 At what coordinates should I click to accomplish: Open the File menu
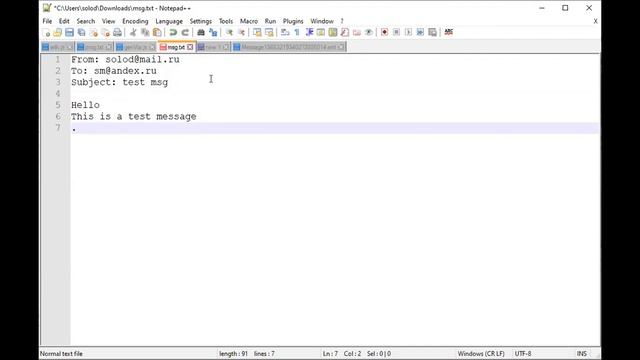pyautogui.click(x=47, y=21)
